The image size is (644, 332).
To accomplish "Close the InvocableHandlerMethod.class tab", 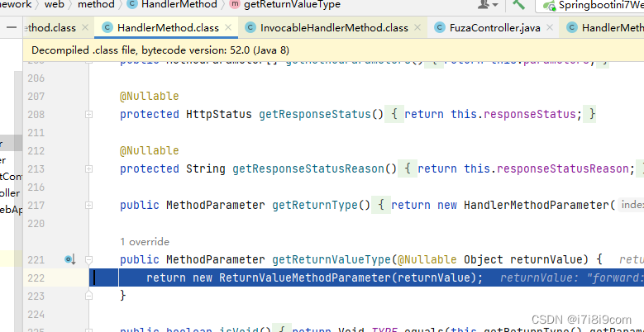I will tap(417, 28).
